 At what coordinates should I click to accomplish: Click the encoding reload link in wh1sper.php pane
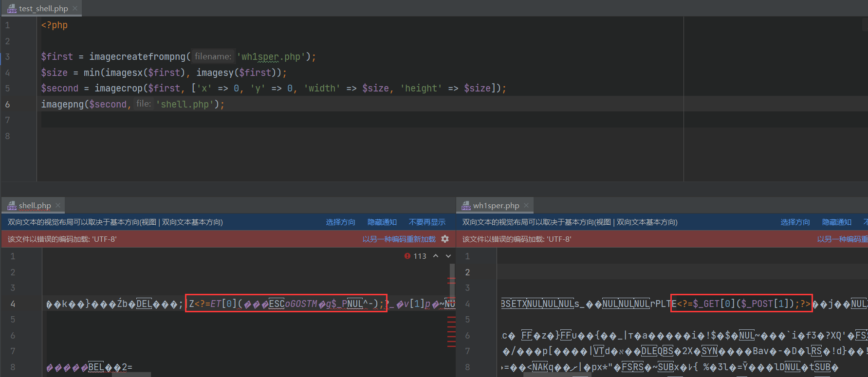842,239
